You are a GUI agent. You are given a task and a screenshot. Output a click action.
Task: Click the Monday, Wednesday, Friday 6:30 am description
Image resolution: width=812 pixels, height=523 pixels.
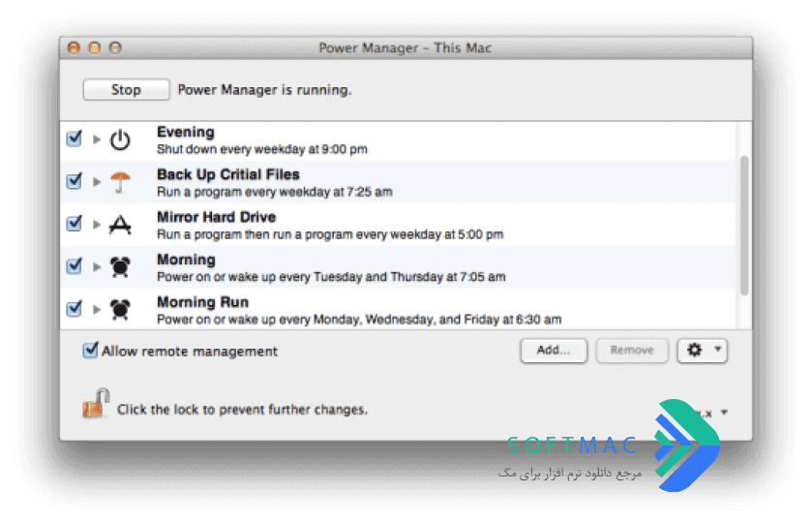tap(359, 320)
